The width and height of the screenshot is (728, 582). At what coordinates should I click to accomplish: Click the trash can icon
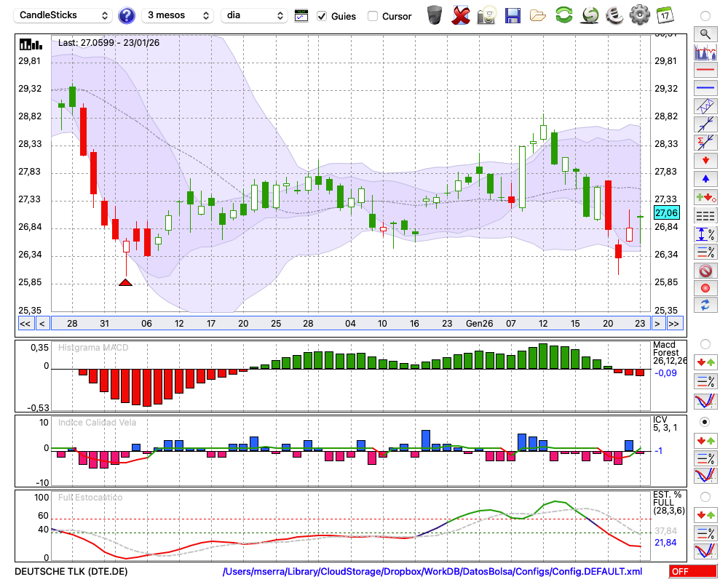tap(435, 15)
